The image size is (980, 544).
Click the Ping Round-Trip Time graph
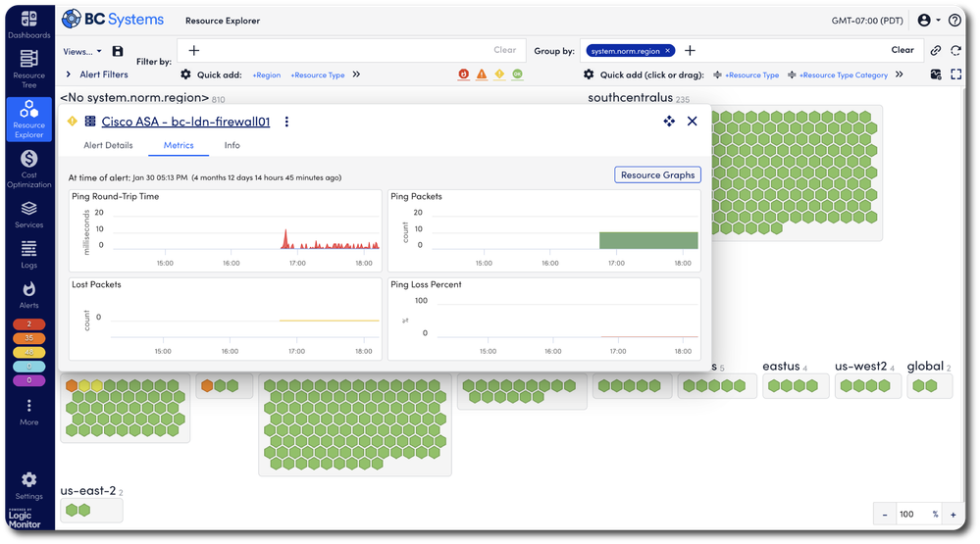click(x=225, y=230)
